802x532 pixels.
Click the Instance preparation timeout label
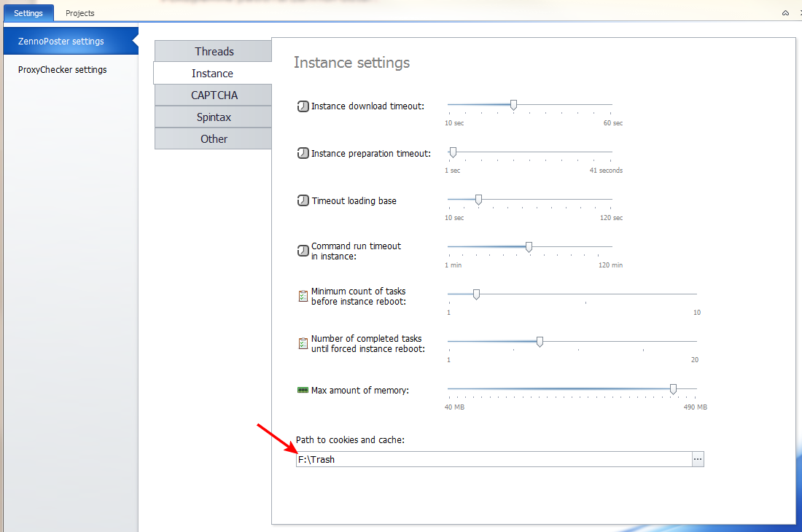pyautogui.click(x=371, y=153)
